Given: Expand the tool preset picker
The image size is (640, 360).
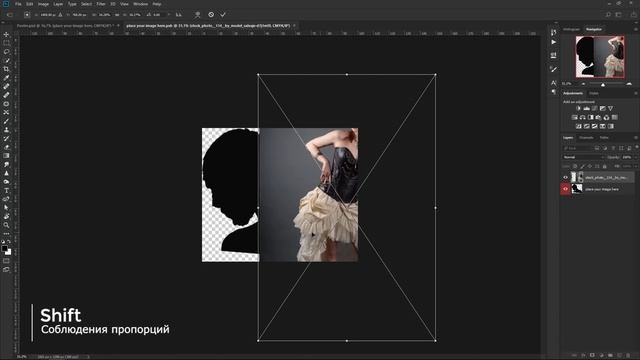Looking at the screenshot, I should [x=10, y=15].
